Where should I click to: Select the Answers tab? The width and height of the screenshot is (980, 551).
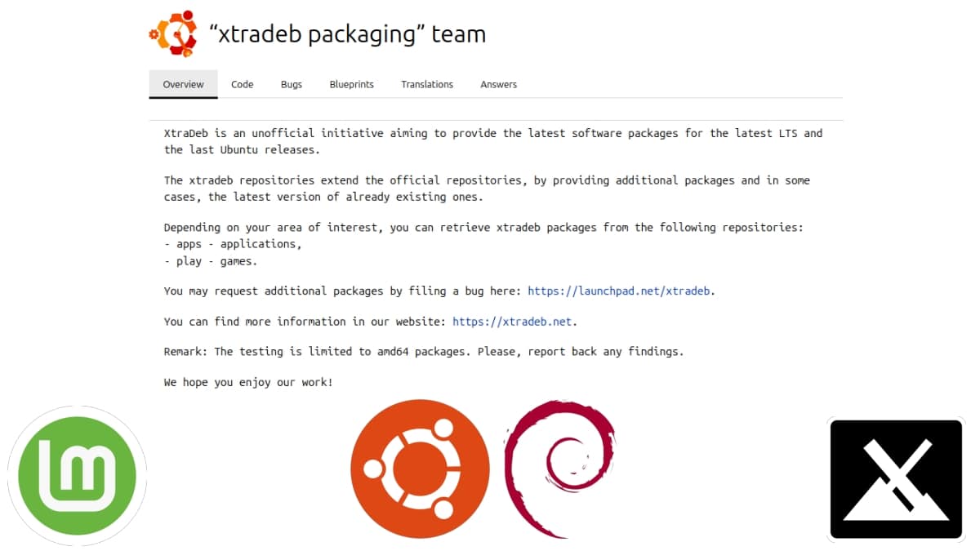(498, 84)
